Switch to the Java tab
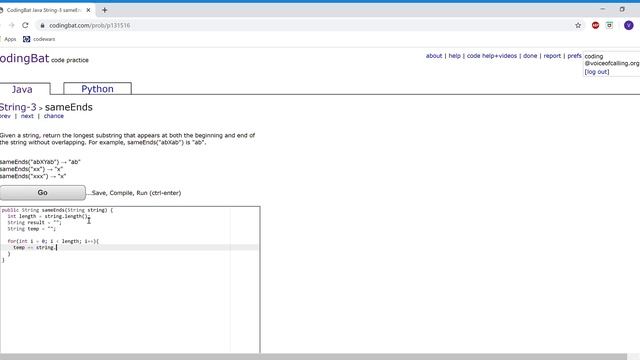640x360 pixels. 22,89
